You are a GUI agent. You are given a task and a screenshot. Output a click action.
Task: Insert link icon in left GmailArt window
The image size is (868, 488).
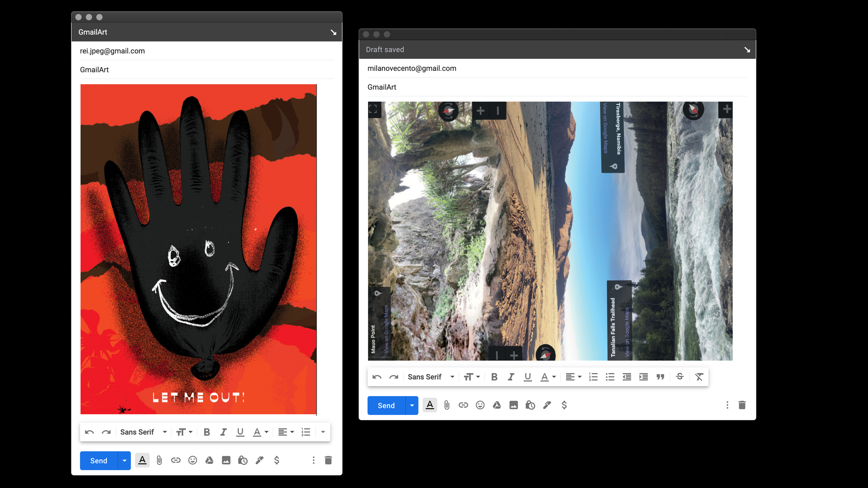pyautogui.click(x=176, y=460)
